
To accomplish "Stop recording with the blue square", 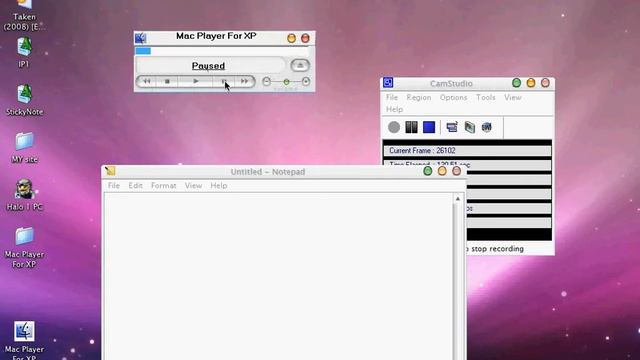I will [x=429, y=127].
